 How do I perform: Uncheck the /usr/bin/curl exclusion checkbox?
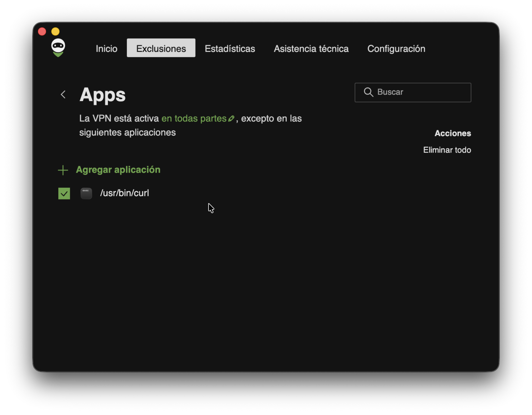(x=64, y=193)
